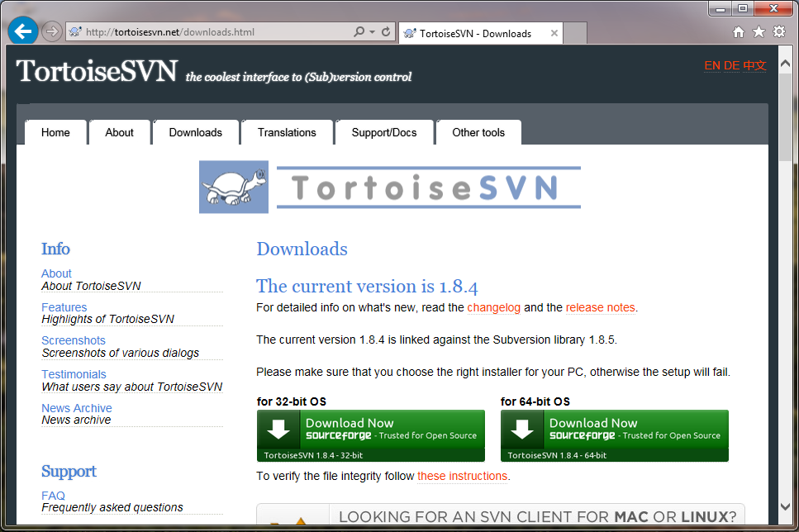799x532 pixels.
Task: Open the Screenshots sidebar link
Action: (74, 340)
